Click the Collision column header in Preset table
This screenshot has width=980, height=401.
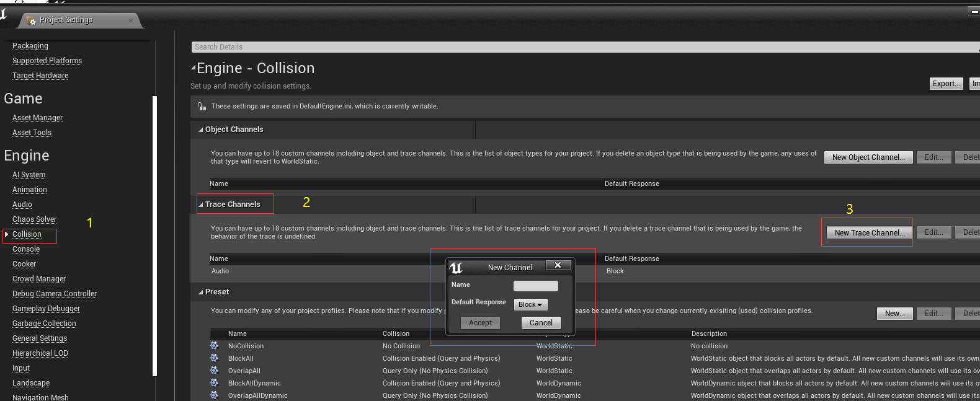pyautogui.click(x=396, y=333)
